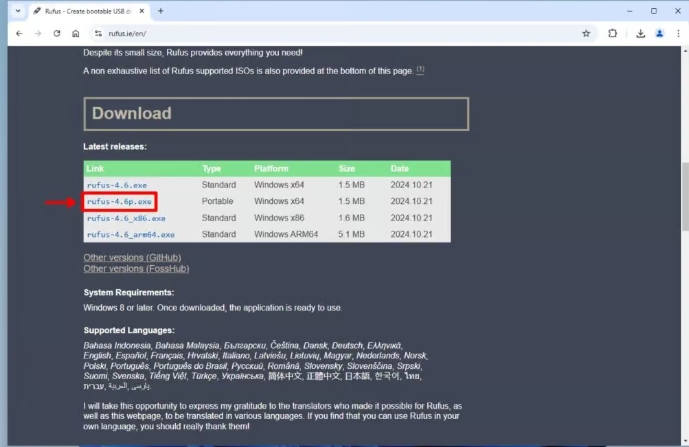Select the Rufus - Create bootable USB tab
The image size is (689, 447).
point(87,11)
